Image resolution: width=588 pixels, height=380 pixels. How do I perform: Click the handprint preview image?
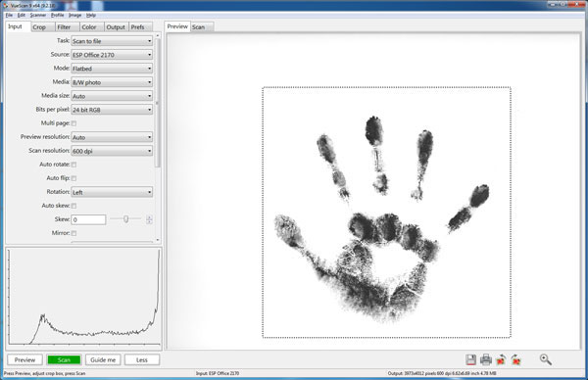coord(386,213)
